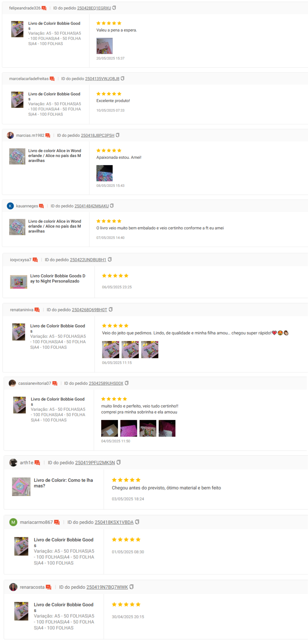Screen dimensions: 308x644
Task: Open chat with marcelacarladefreitas
Action: [x=52, y=79]
